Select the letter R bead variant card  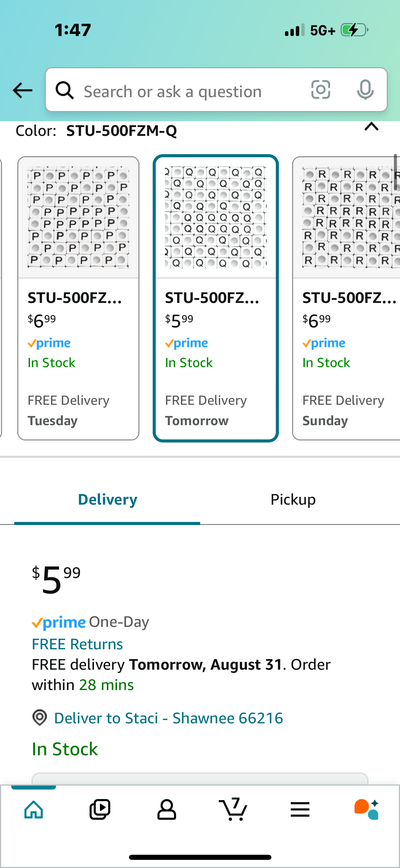point(346,298)
